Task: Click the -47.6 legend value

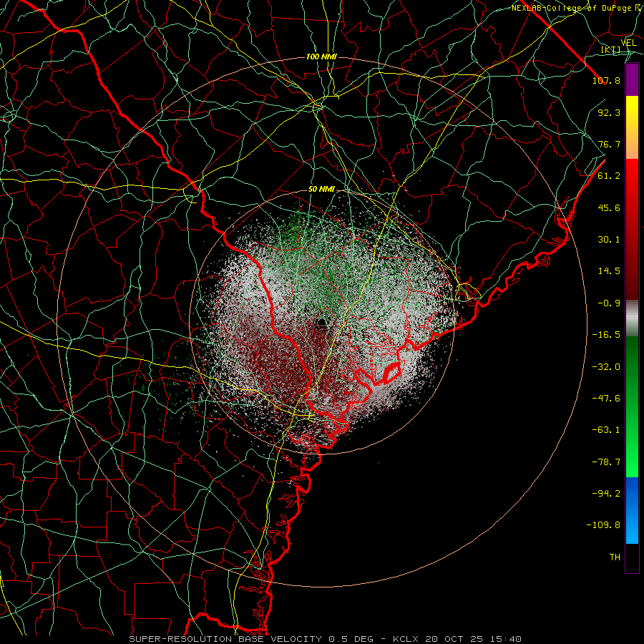Action: click(x=606, y=399)
